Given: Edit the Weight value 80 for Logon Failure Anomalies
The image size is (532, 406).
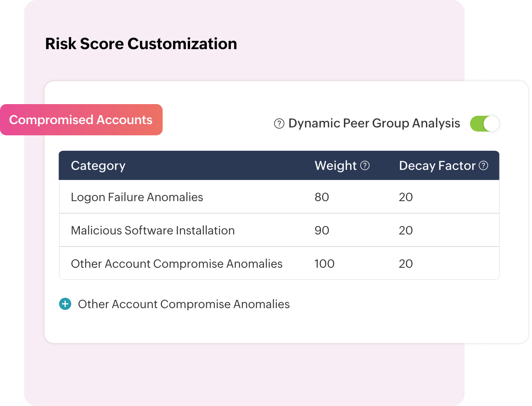Looking at the screenshot, I should 322,197.
